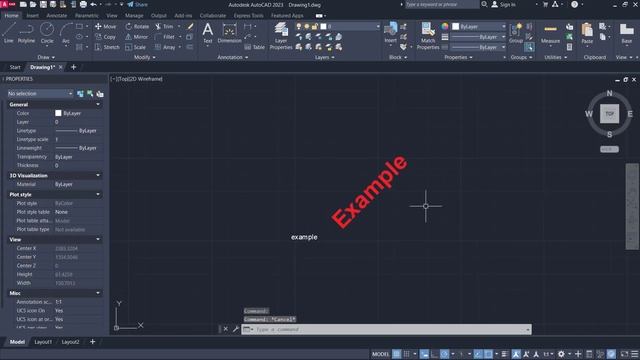Click the Share button

(x=138, y=4)
